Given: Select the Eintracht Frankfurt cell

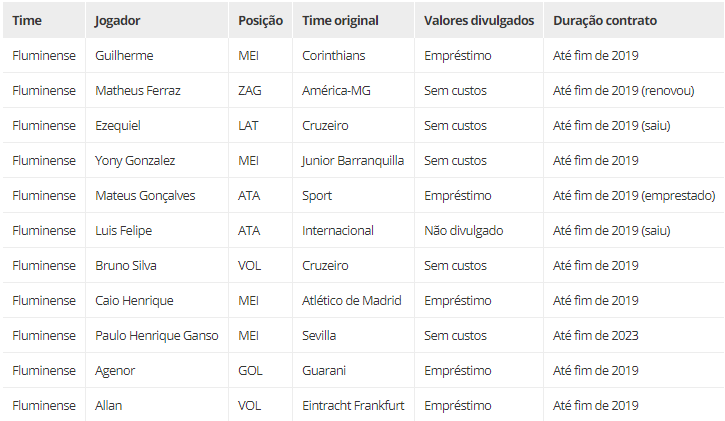Looking at the screenshot, I should (x=353, y=406).
